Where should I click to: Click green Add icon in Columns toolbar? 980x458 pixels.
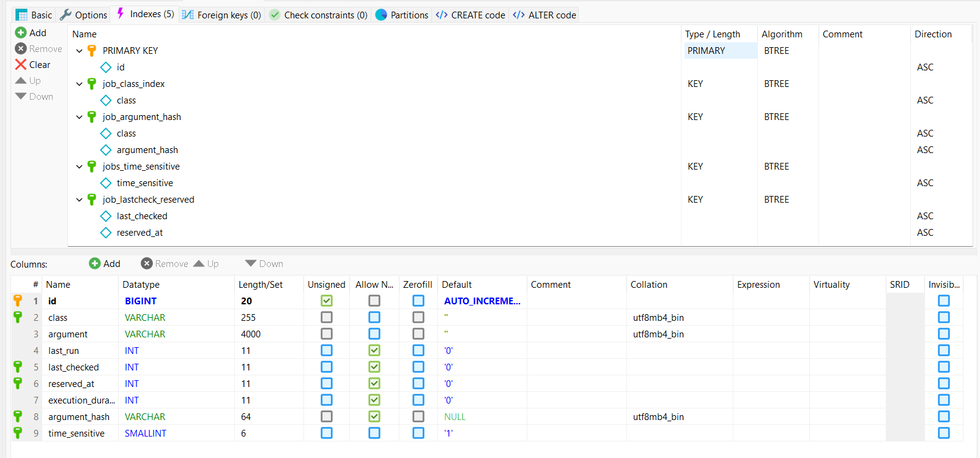(95, 264)
